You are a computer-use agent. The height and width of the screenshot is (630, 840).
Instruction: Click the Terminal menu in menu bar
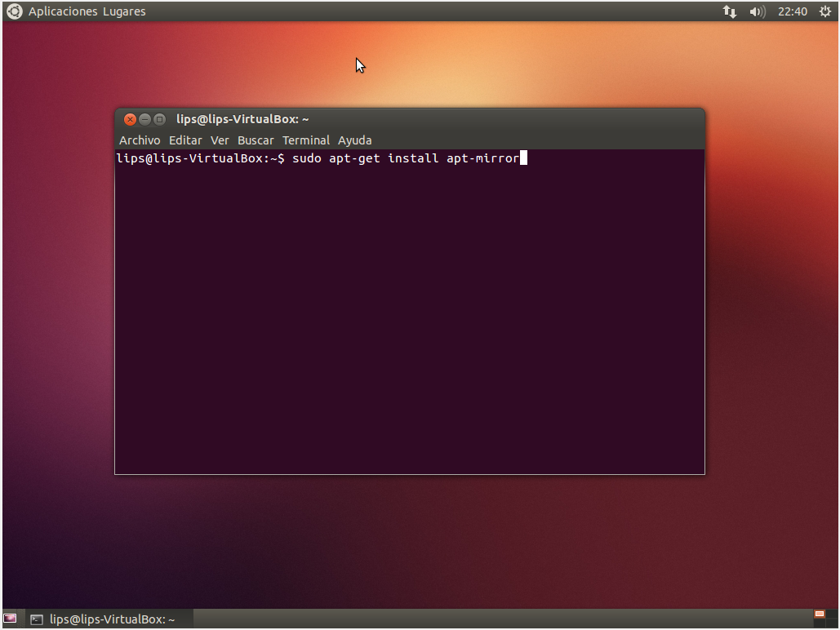click(x=306, y=140)
